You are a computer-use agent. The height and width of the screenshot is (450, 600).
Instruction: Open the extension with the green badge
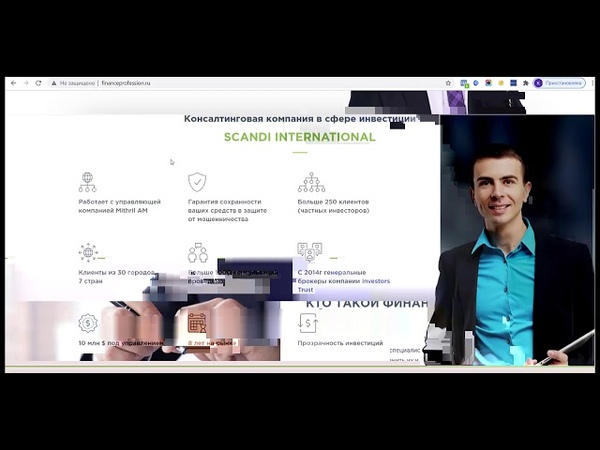tap(464, 83)
